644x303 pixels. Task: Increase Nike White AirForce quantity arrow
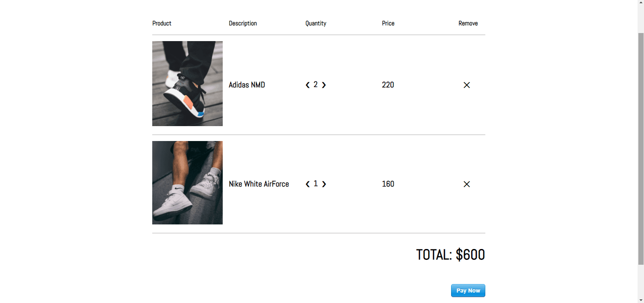324,184
